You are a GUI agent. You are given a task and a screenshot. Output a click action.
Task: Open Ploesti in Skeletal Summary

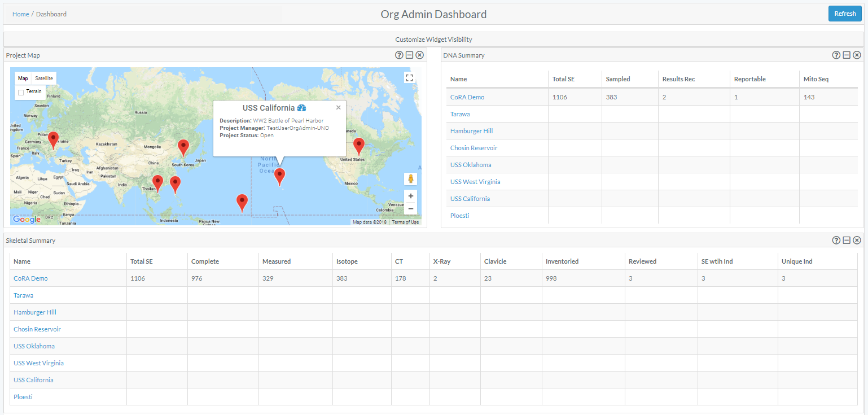click(23, 397)
